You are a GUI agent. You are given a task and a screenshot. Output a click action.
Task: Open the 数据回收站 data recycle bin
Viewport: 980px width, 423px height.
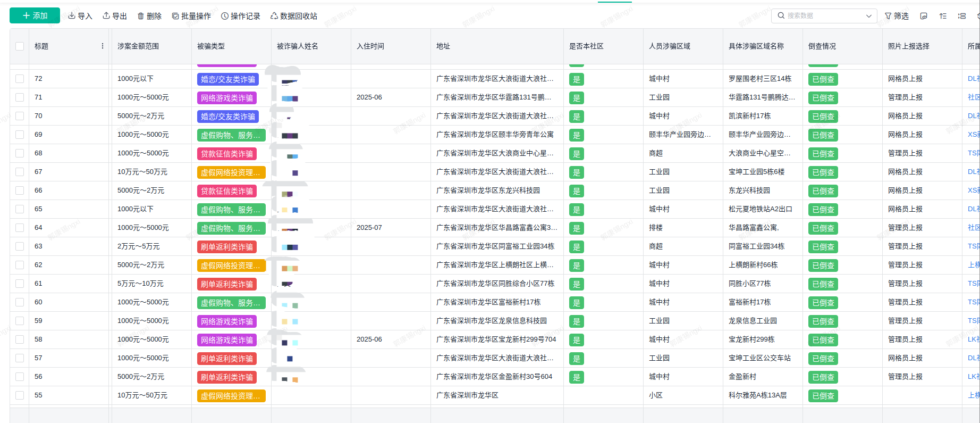[294, 16]
